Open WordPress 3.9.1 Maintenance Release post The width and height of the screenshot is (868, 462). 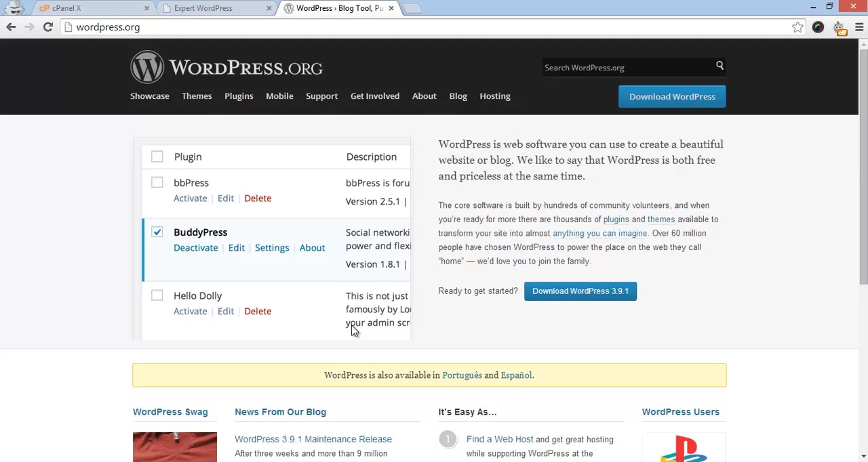pyautogui.click(x=313, y=439)
